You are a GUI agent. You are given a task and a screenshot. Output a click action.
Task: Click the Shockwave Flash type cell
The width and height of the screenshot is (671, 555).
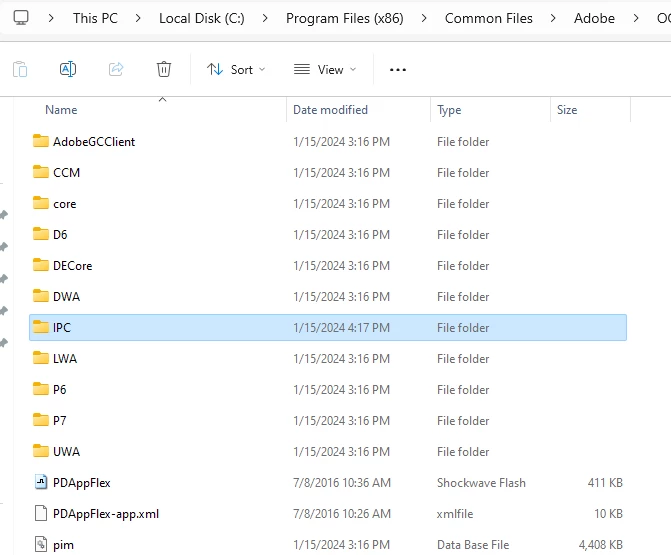coord(481,483)
